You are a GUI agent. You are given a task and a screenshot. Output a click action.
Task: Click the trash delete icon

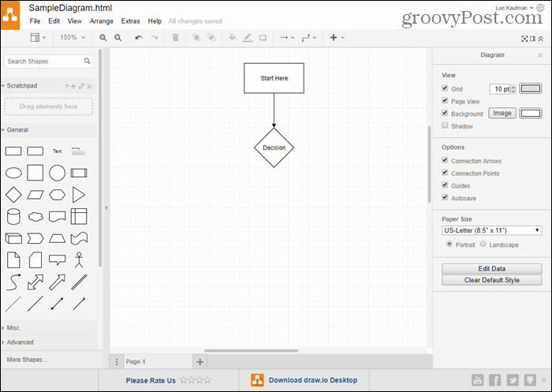pyautogui.click(x=175, y=37)
